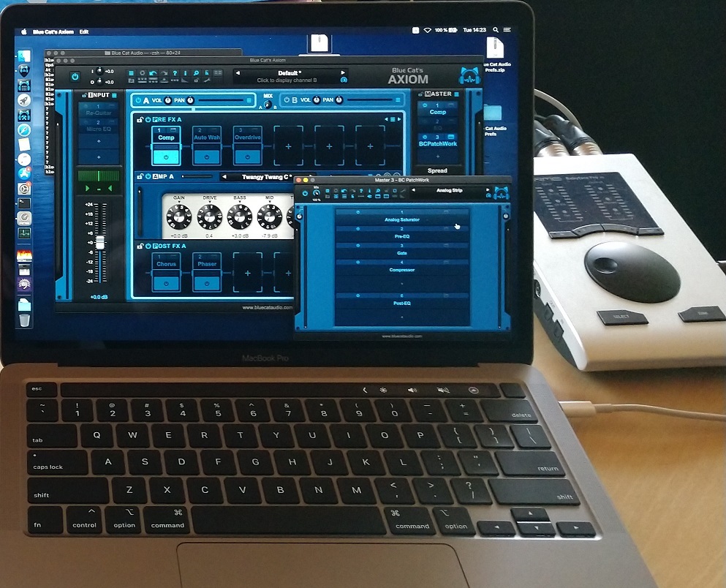Click the Wi-Fi status in menu bar
This screenshot has height=588, width=726.
click(428, 30)
